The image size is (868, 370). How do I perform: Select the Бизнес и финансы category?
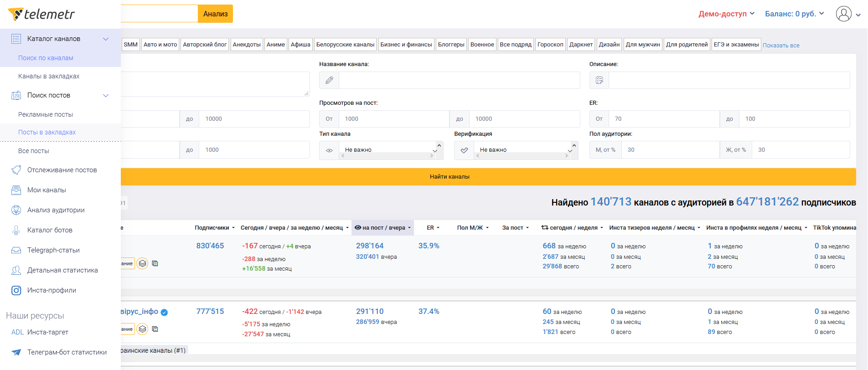pyautogui.click(x=406, y=45)
